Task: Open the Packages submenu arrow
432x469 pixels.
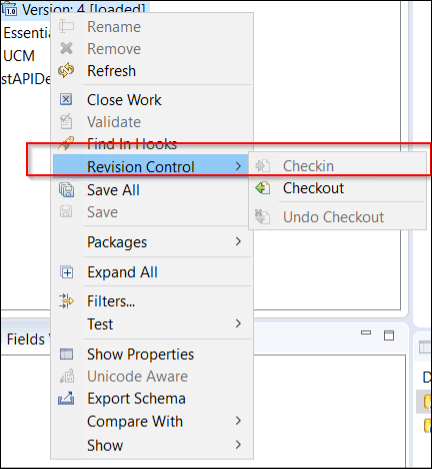Action: pyautogui.click(x=238, y=241)
